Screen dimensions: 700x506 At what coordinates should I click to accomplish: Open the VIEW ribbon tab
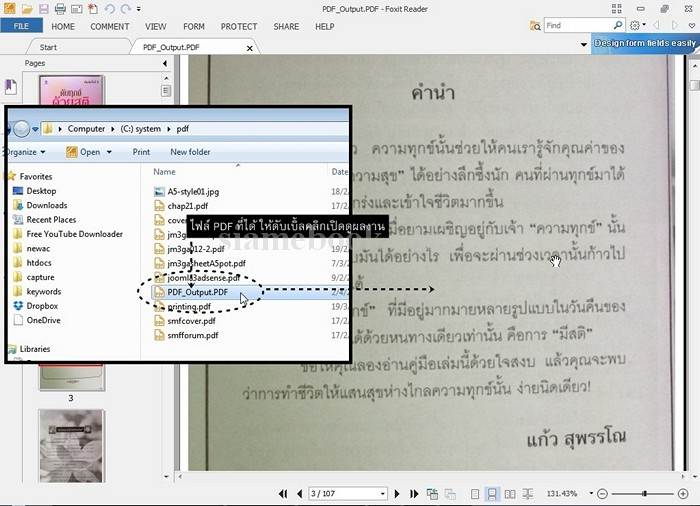[x=155, y=26]
